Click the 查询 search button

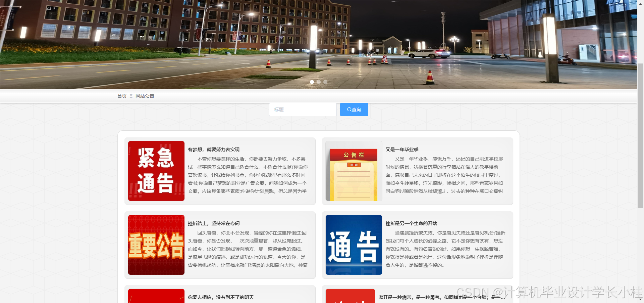(354, 109)
